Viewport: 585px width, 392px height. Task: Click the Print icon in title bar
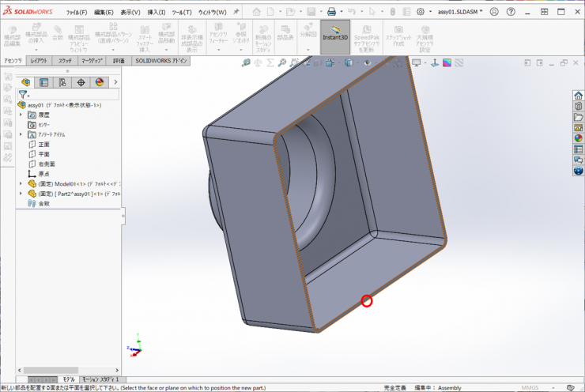(x=331, y=12)
